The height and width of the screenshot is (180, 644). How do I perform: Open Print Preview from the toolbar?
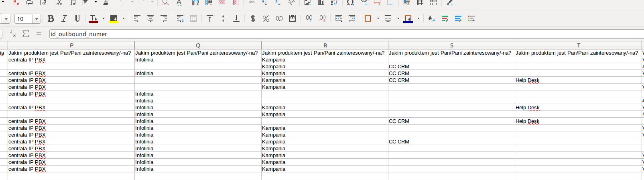[43, 3]
